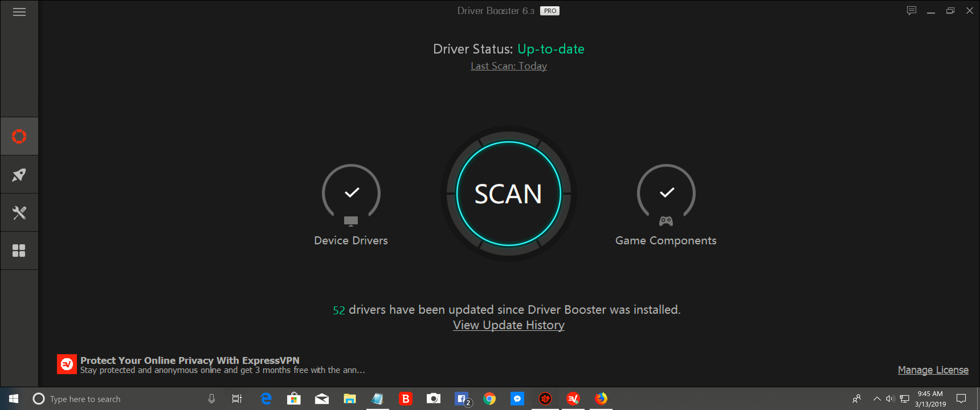Open the red B app on the taskbar
The width and height of the screenshot is (980, 410).
click(406, 399)
